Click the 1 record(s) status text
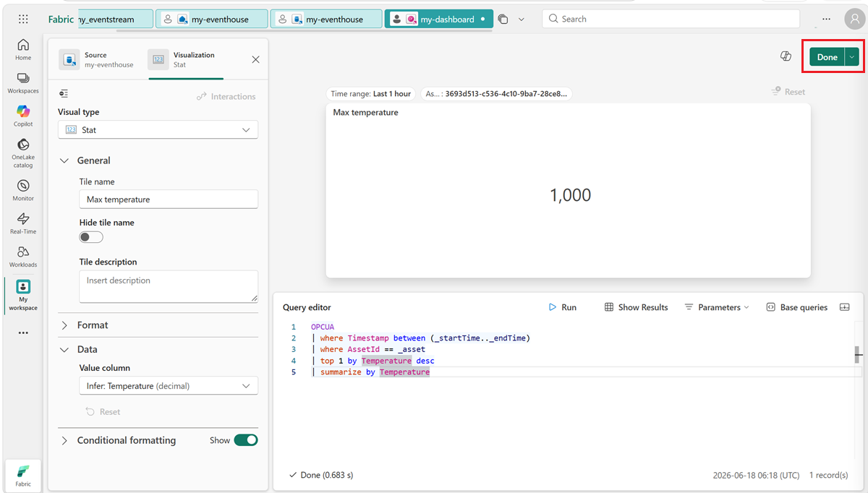868x493 pixels. pos(828,475)
